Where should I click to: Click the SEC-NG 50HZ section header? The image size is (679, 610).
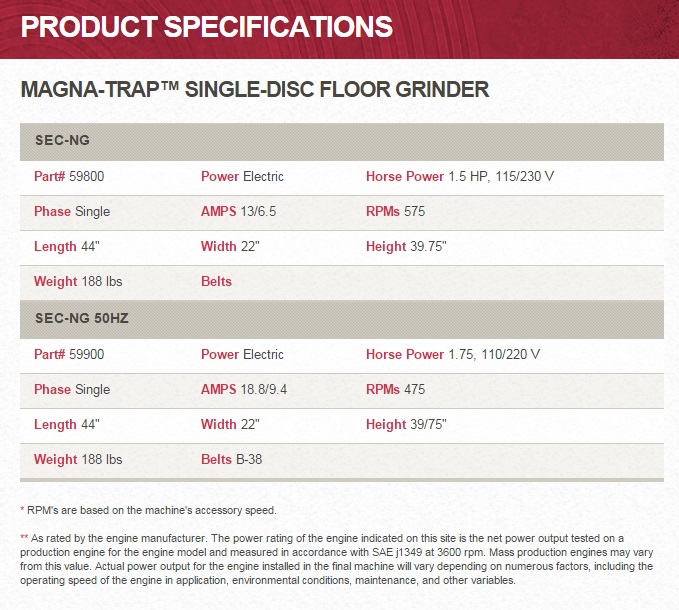coord(342,319)
